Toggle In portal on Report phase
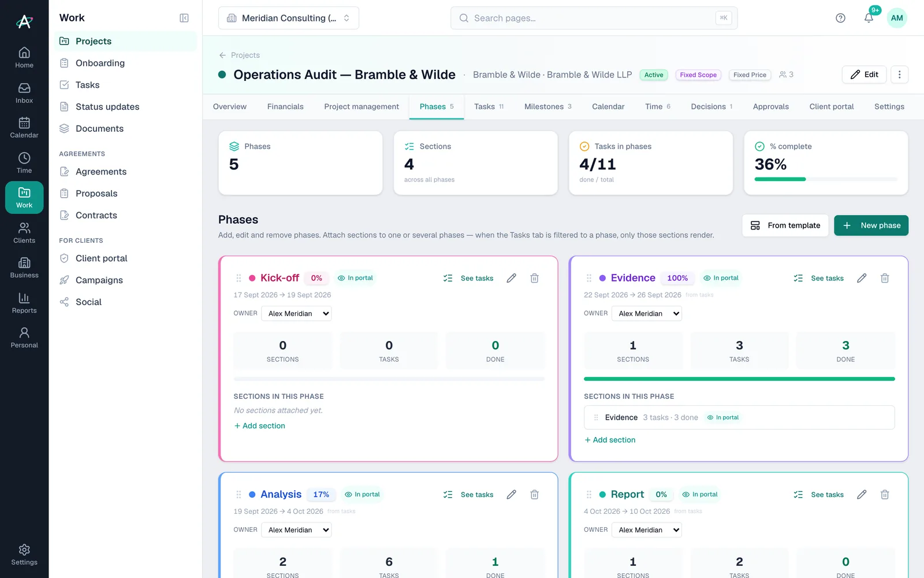This screenshot has height=578, width=924. point(700,494)
